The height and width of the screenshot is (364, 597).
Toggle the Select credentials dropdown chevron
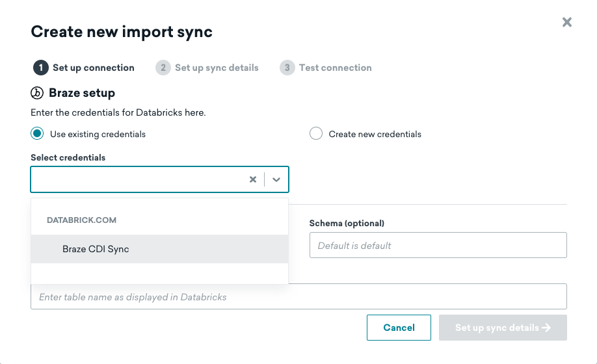tap(276, 179)
